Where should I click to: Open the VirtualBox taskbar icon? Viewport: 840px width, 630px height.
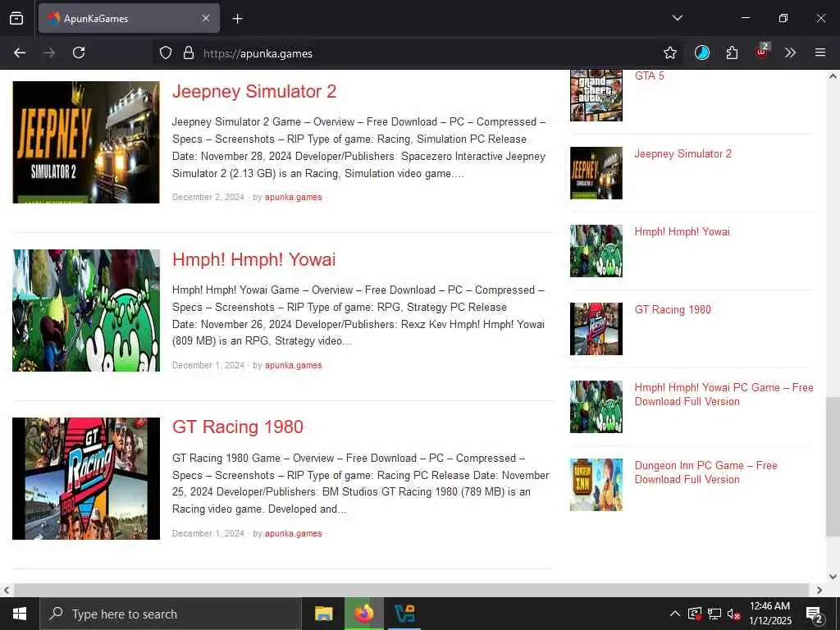tap(404, 614)
